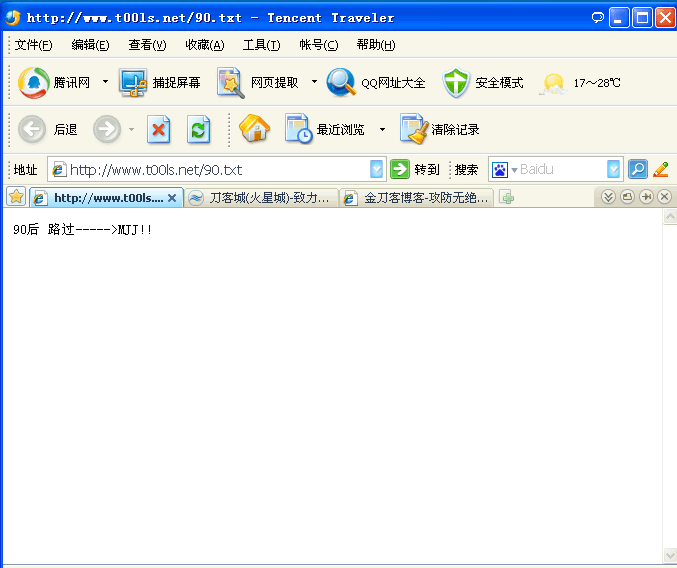Open the 编辑(E) menu

click(x=90, y=44)
